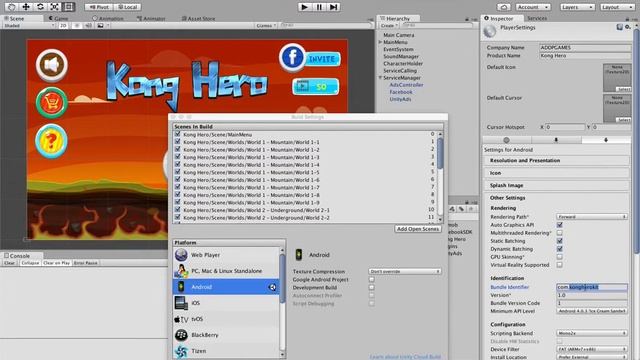Enable Development Build checkbox

371,287
